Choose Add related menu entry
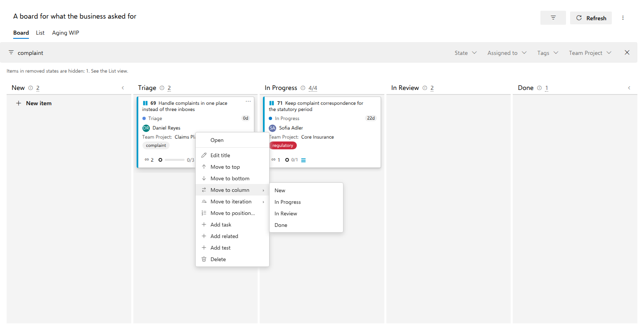The height and width of the screenshot is (330, 644). (x=232, y=236)
